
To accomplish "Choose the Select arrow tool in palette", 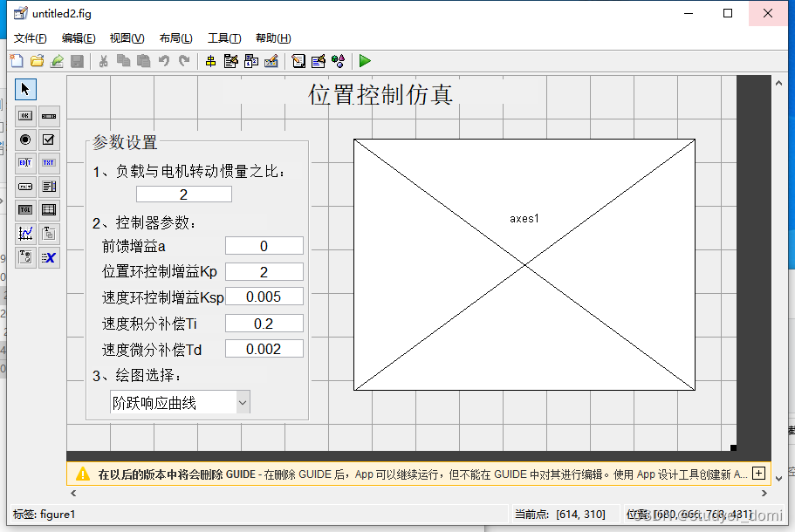I will click(x=25, y=90).
